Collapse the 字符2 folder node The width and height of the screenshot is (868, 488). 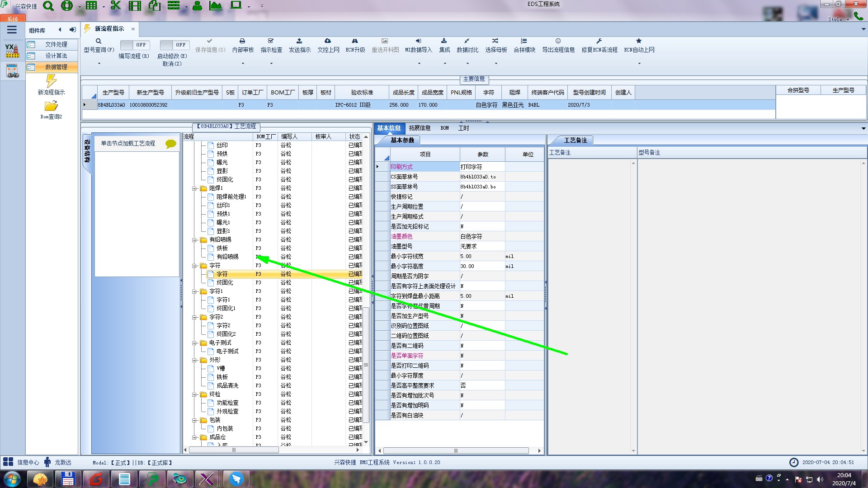coord(195,317)
